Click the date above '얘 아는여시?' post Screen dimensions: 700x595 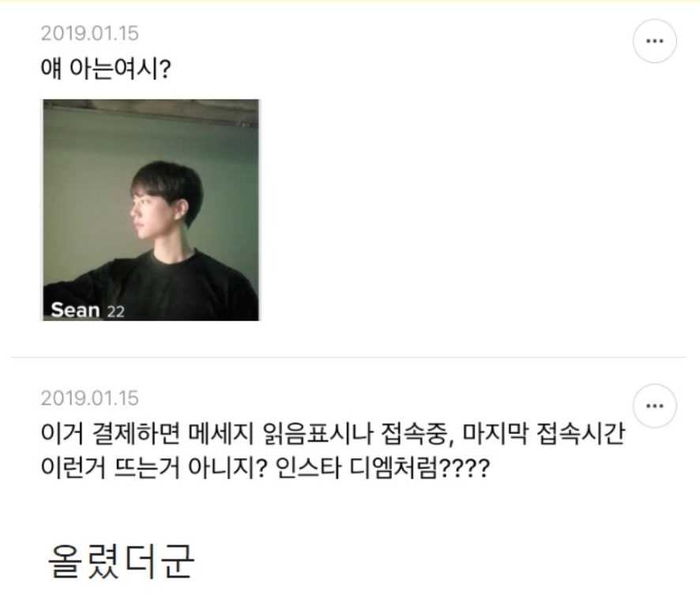tap(90, 33)
